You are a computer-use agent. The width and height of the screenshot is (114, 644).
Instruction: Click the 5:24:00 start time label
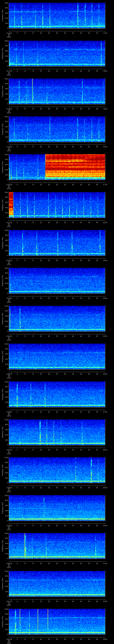pos(9,336)
